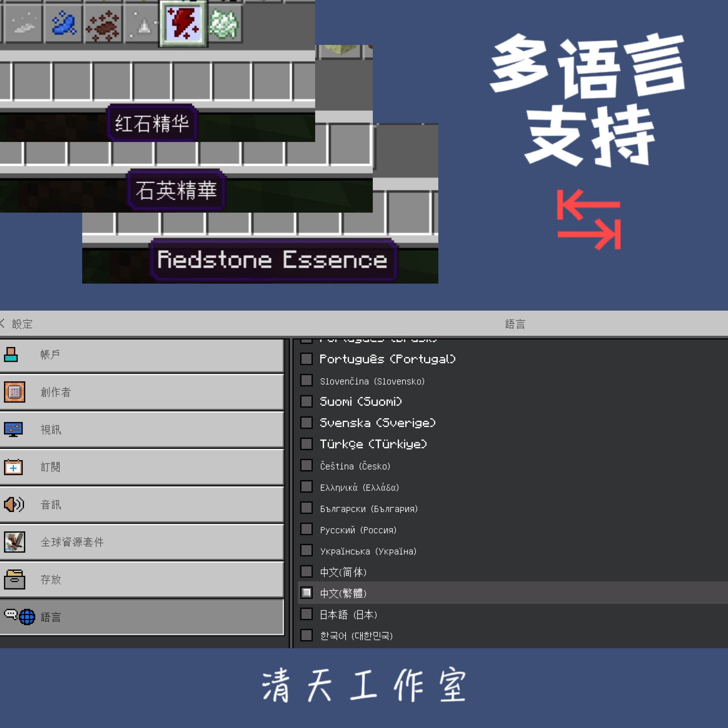Check the 한국어 (대한민국) checkbox
728x728 pixels.
(306, 636)
